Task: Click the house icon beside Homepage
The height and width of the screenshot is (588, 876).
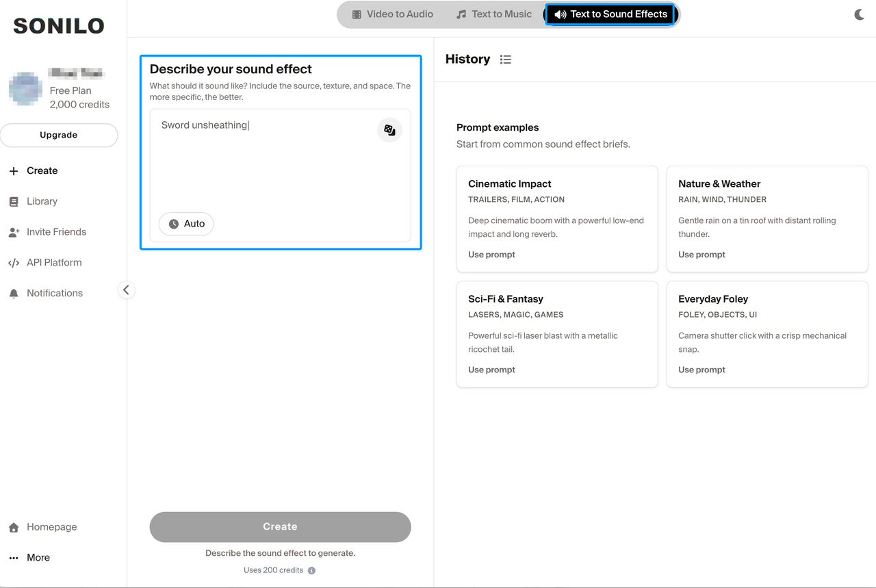Action: [x=14, y=528]
